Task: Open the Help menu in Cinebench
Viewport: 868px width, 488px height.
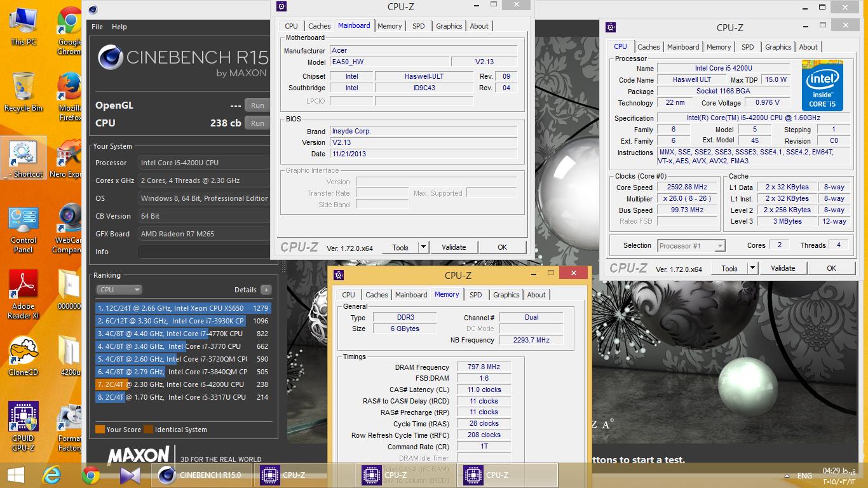Action: pyautogui.click(x=119, y=27)
